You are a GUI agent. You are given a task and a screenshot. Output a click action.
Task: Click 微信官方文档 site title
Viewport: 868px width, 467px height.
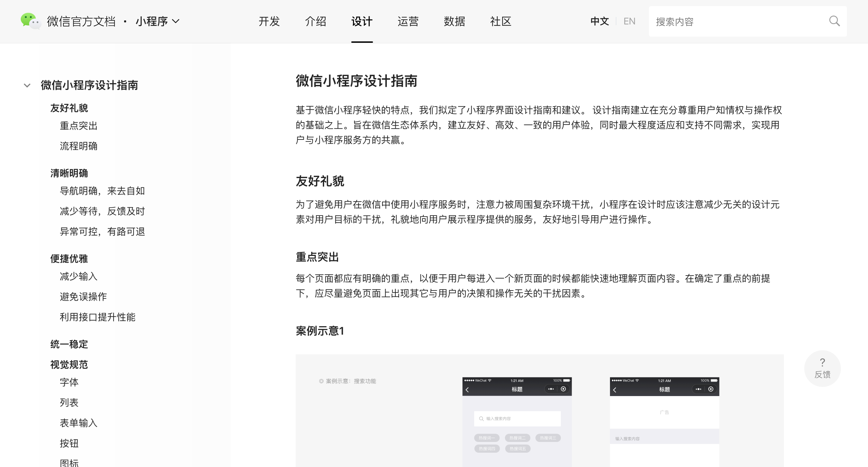81,21
